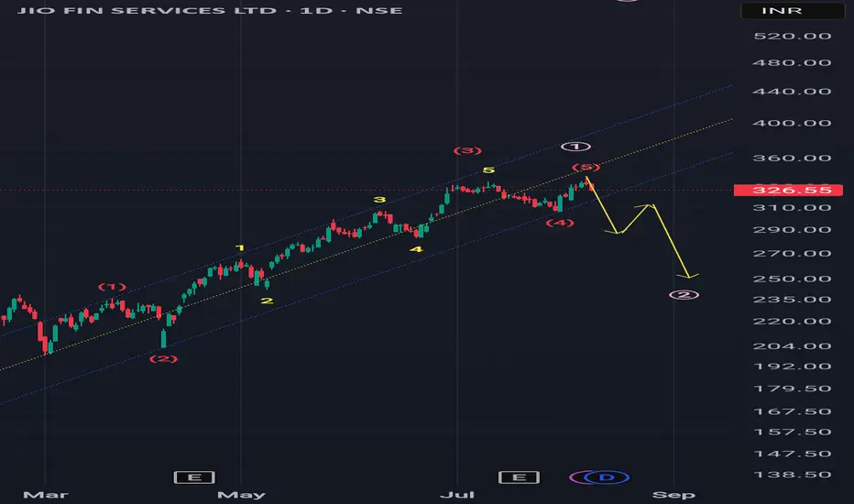Click the 235.00 price axis label
854x504 pixels.
click(x=792, y=300)
